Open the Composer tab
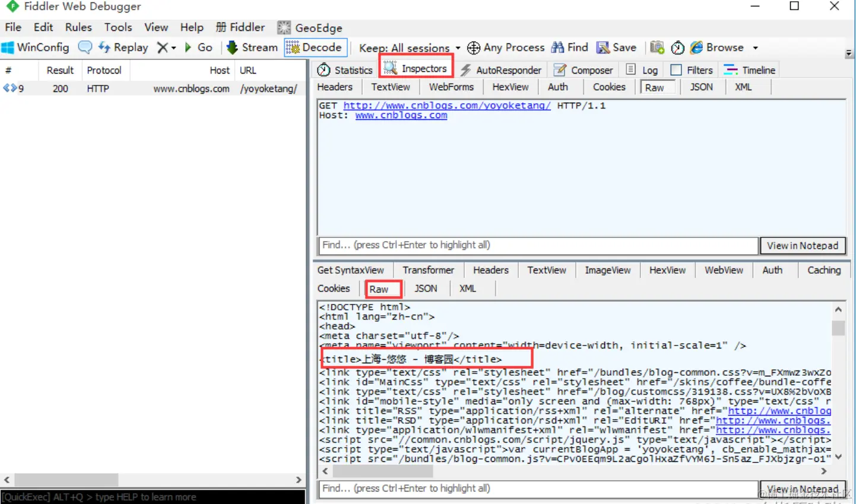The image size is (856, 504). click(x=583, y=70)
